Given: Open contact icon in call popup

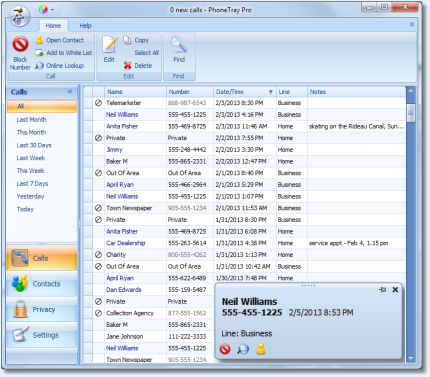Looking at the screenshot, I should [x=261, y=349].
